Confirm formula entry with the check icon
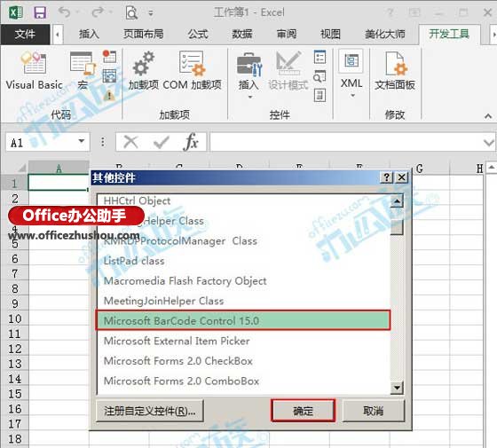The width and height of the screenshot is (497, 448). pos(161,142)
